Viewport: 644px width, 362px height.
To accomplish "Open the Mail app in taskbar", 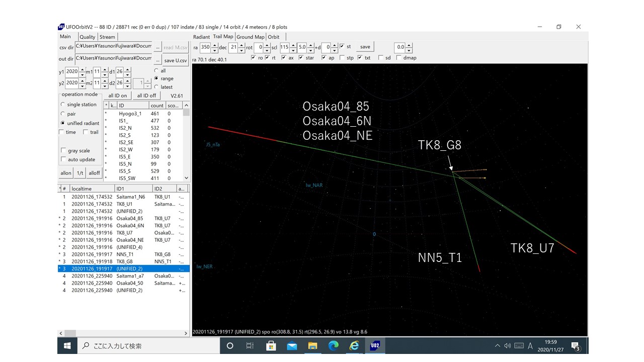I will click(x=292, y=346).
